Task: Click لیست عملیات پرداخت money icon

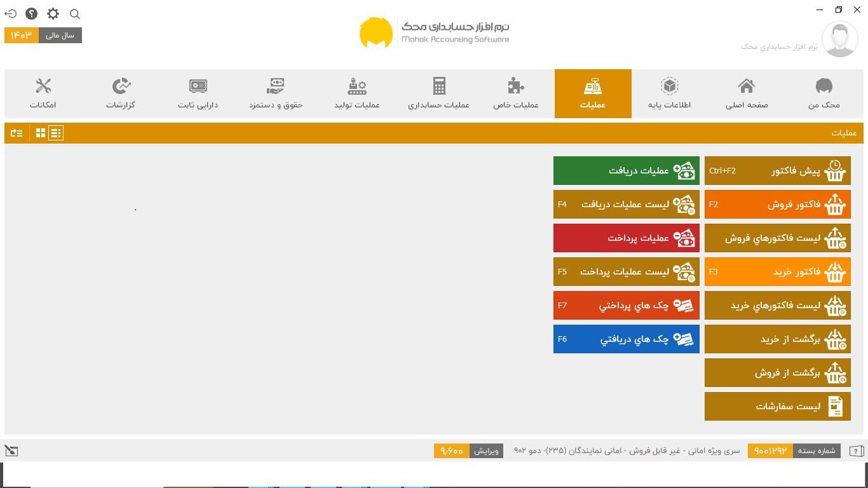Action: click(x=684, y=271)
